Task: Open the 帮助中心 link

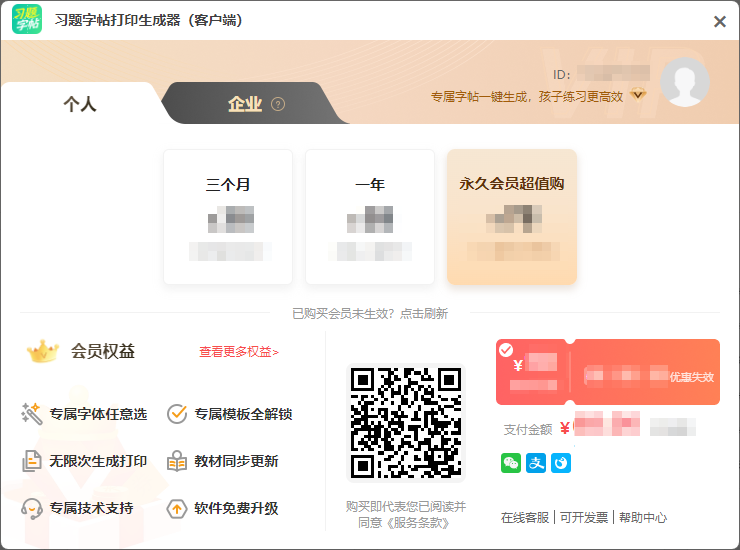Action: click(x=643, y=517)
